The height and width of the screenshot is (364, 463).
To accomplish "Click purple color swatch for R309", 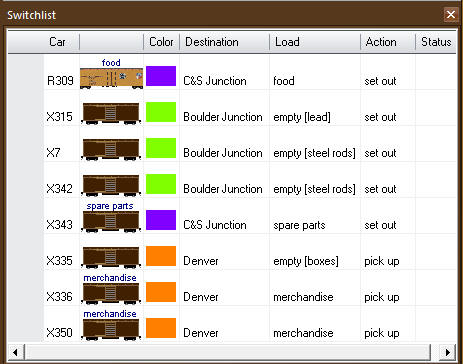I will click(x=161, y=76).
